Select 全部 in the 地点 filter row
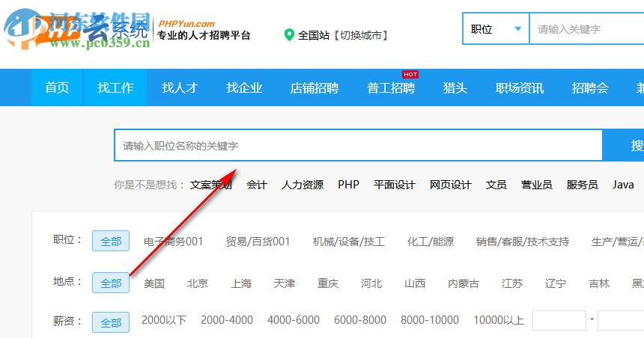Viewport: 644px width, 338px height. pos(111,283)
